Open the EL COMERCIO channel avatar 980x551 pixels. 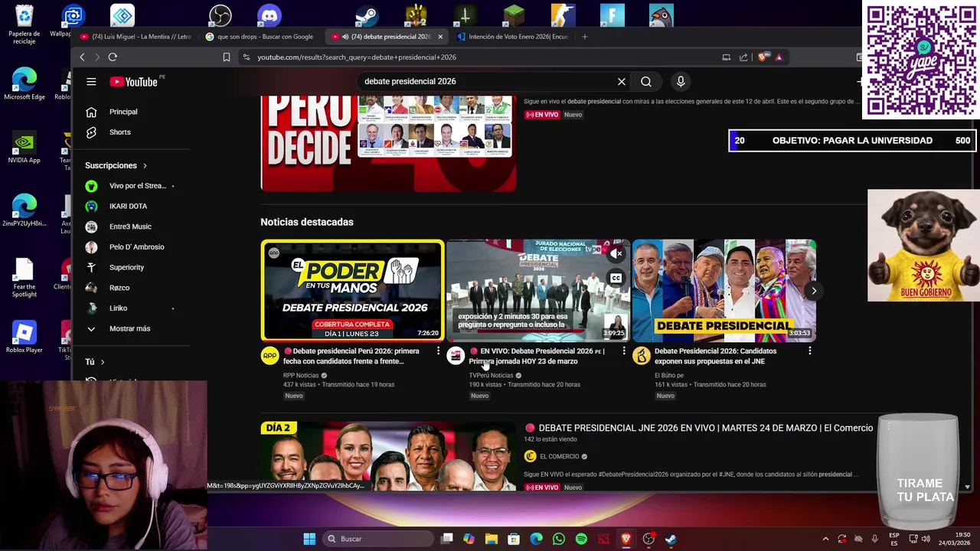click(530, 457)
